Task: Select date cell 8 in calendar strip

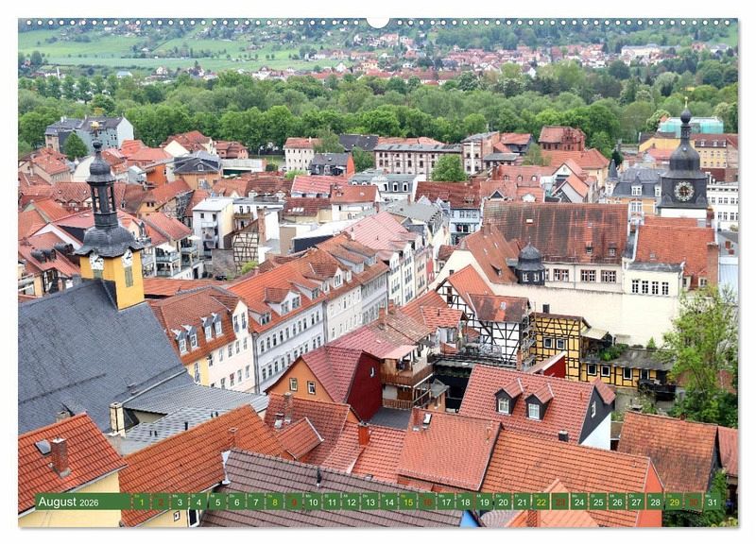Action: click(x=275, y=502)
